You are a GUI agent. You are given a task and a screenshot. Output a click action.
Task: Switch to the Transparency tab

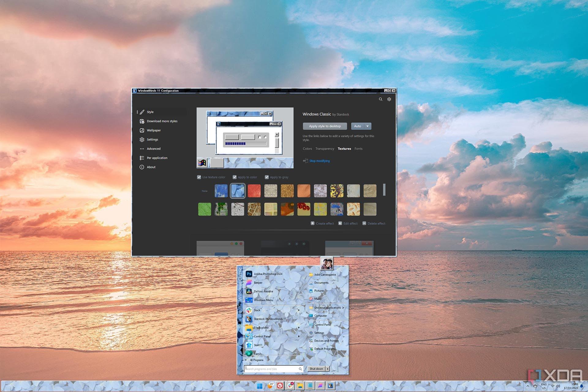tap(325, 149)
